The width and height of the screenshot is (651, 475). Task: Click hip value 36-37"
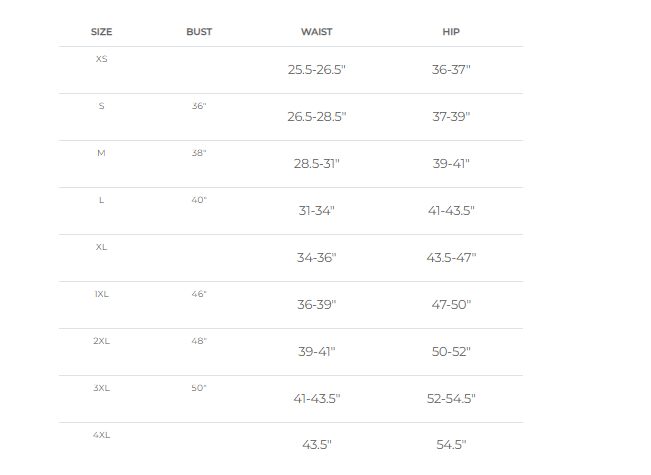tap(451, 70)
